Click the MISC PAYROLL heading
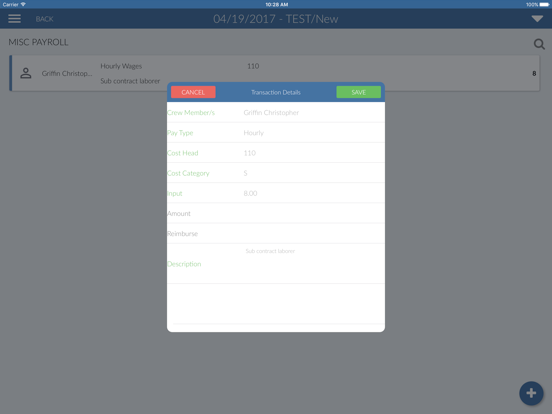The width and height of the screenshot is (552, 414). (x=38, y=42)
